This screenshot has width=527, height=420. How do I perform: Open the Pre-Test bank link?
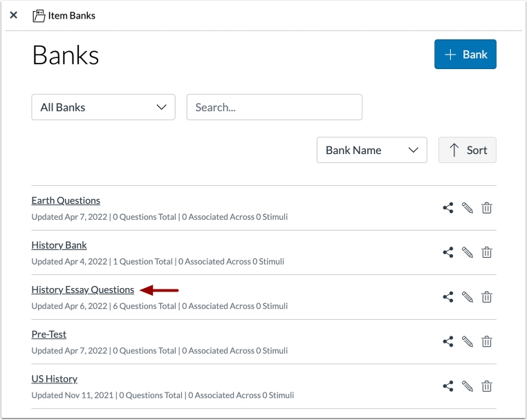click(x=48, y=334)
